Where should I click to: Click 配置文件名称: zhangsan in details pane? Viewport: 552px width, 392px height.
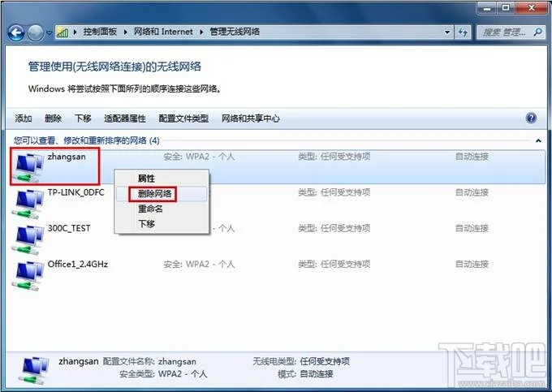149,361
